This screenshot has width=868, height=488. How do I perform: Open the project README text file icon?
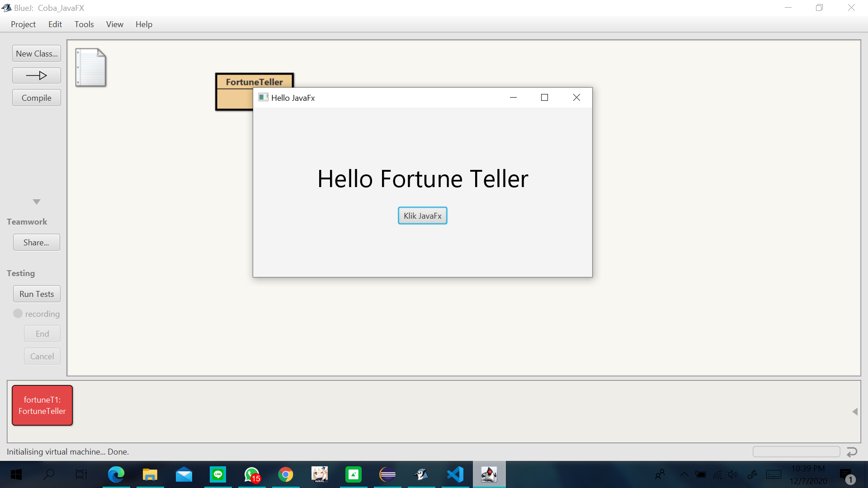[90, 67]
